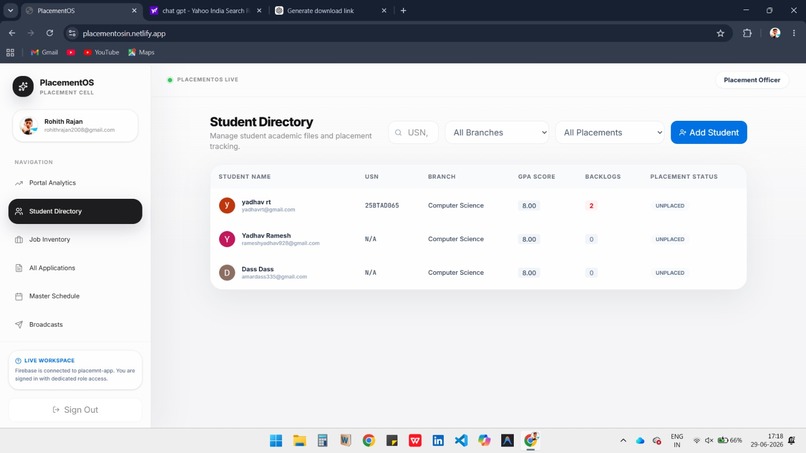Click yadhav rt orange avatar
Image resolution: width=806 pixels, height=453 pixels.
pyautogui.click(x=227, y=205)
